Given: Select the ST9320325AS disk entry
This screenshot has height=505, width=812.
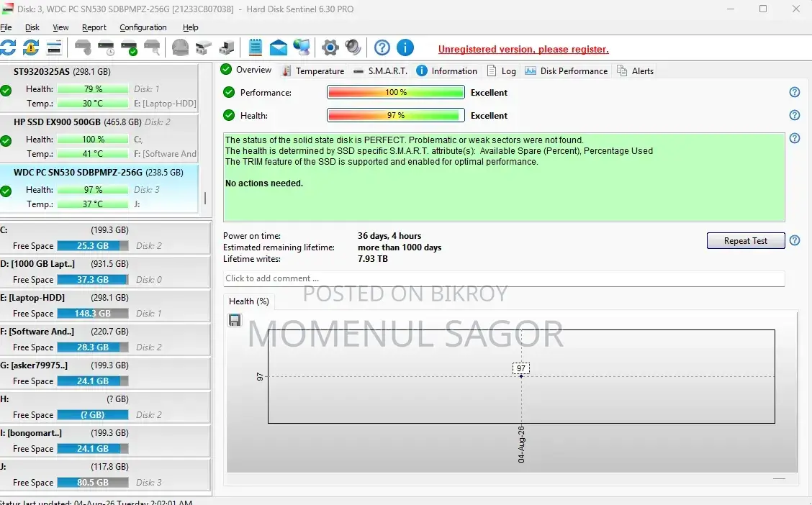Looking at the screenshot, I should [x=99, y=88].
